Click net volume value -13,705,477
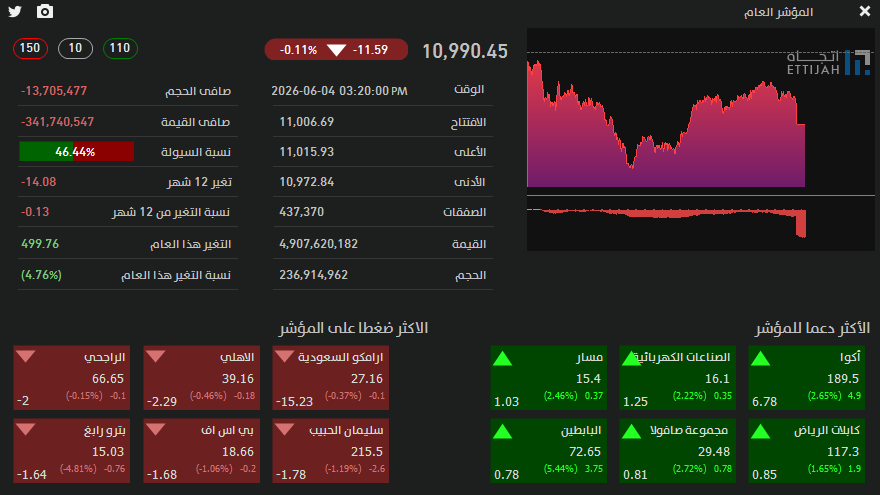Screen dimensions: 880x495 (54, 91)
